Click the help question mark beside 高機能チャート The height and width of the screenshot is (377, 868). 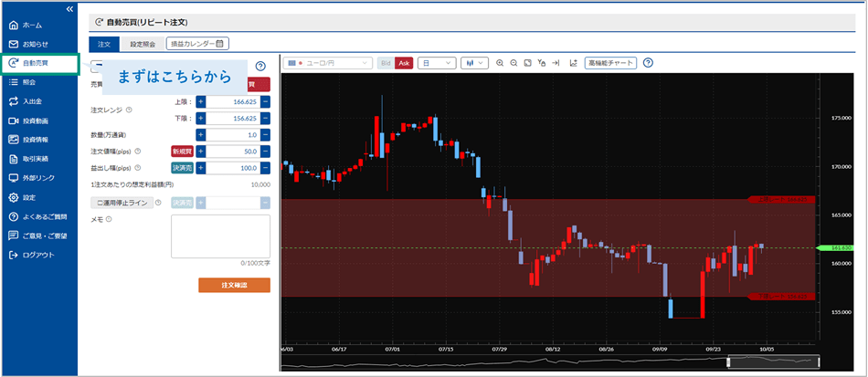[x=648, y=63]
